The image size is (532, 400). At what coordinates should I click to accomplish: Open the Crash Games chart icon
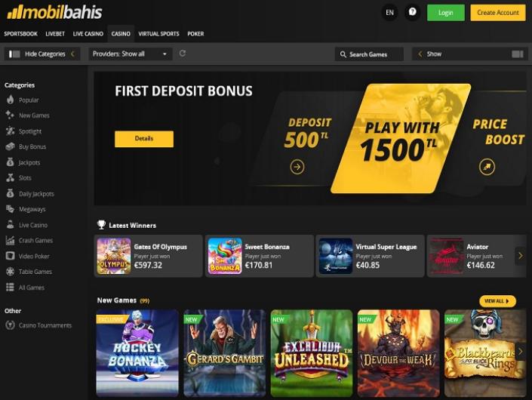(10, 240)
